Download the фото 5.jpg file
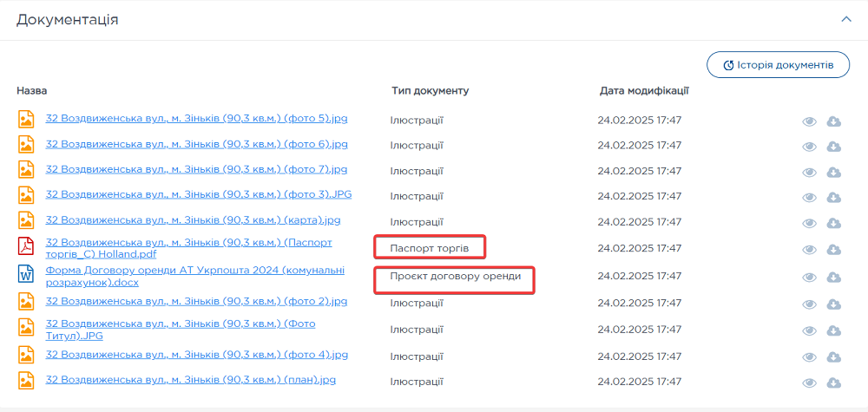 (x=833, y=121)
